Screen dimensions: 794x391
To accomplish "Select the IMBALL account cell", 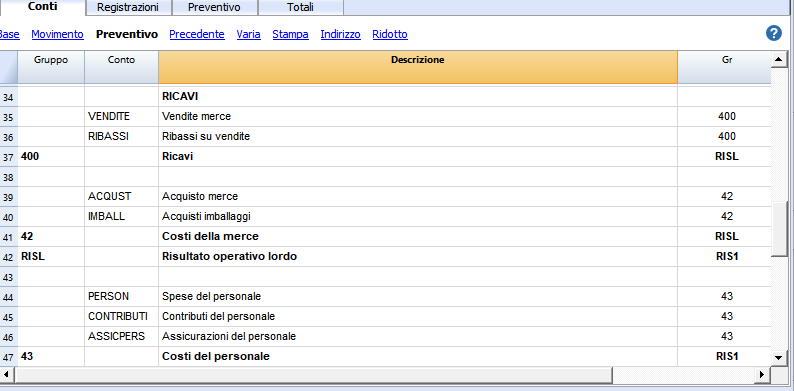I will [x=122, y=217].
